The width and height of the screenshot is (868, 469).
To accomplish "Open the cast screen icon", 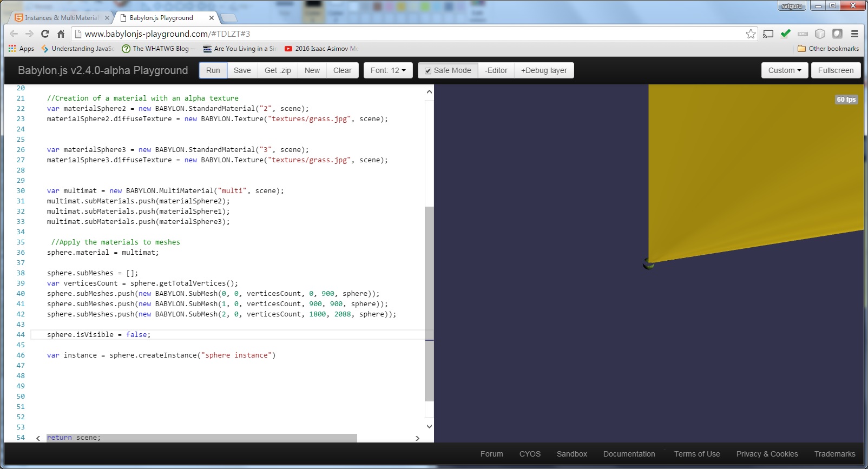I will tap(768, 34).
